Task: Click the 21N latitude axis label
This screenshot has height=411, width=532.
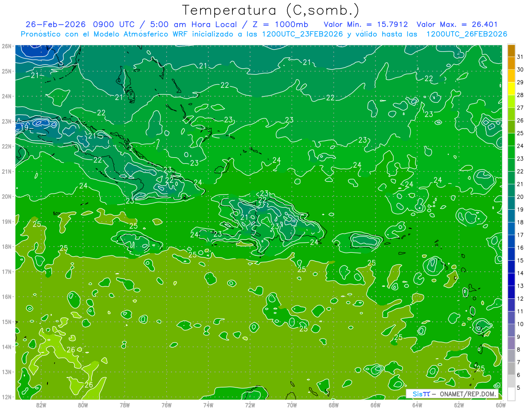Action: click(x=7, y=171)
